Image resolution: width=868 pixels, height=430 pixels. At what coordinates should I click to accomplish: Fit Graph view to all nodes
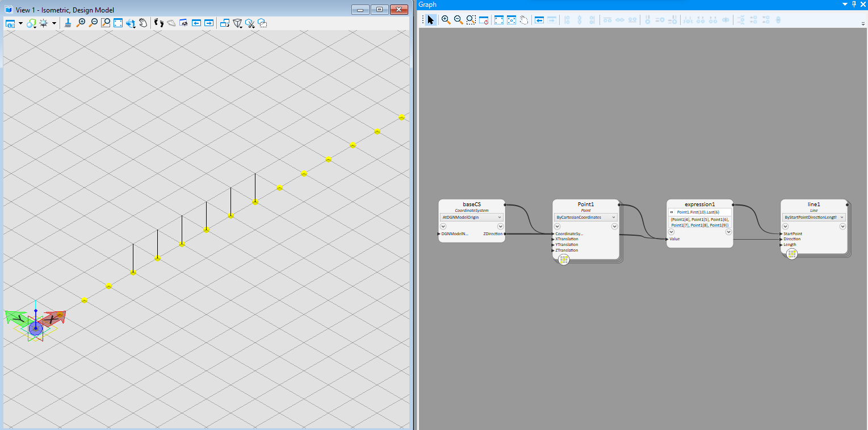[x=499, y=20]
